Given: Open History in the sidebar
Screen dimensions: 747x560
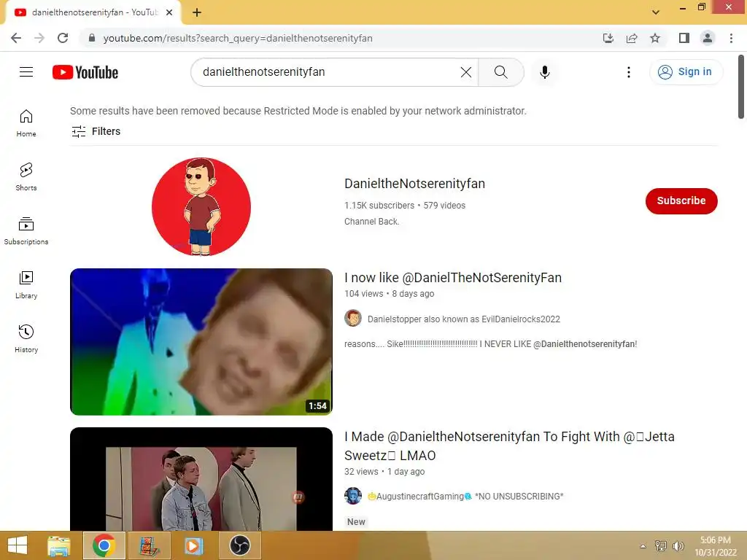Looking at the screenshot, I should pos(26,338).
